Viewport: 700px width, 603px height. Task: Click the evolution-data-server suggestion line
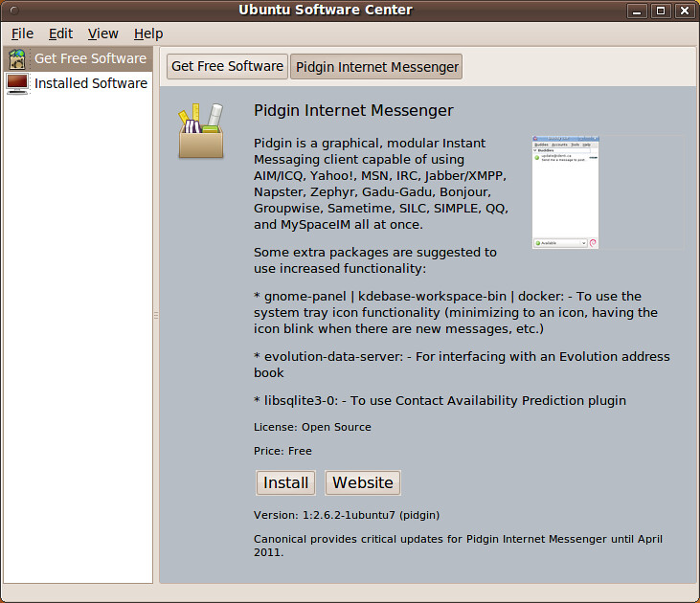pyautogui.click(x=462, y=365)
